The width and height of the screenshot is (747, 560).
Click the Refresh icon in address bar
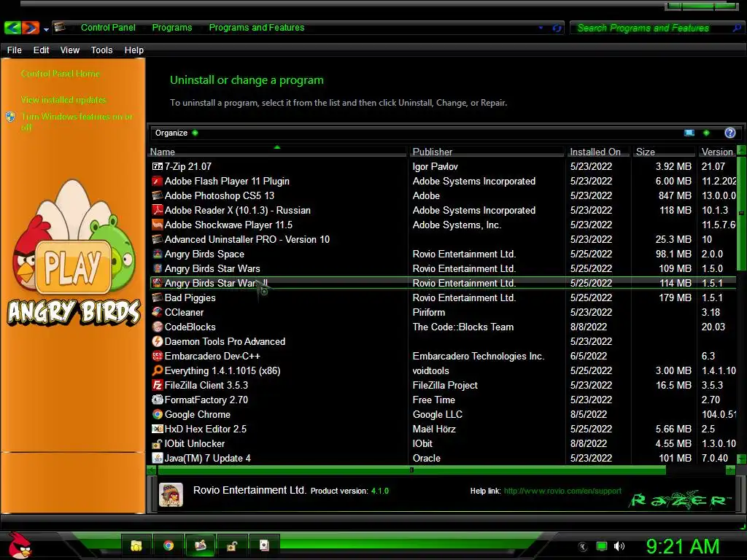pos(557,28)
